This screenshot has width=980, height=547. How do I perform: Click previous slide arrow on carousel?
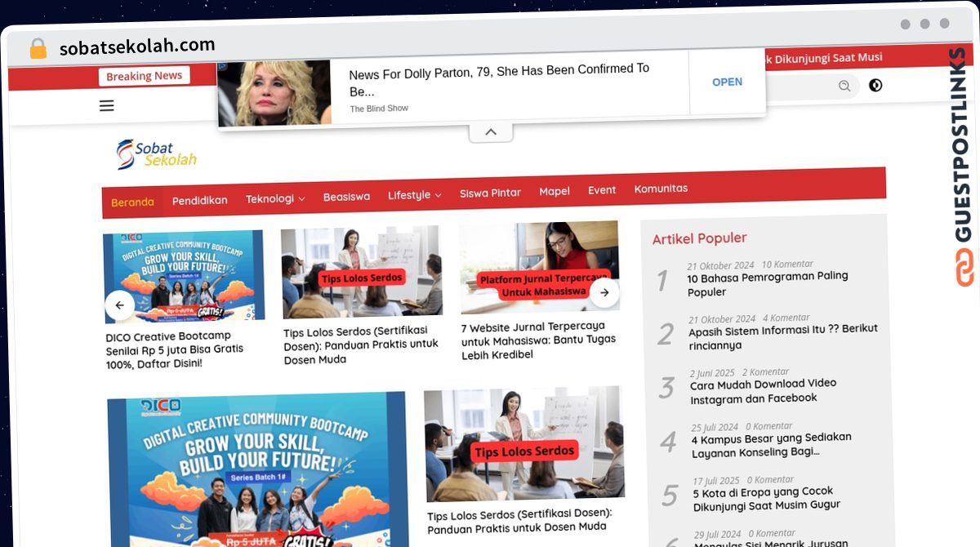coord(120,305)
